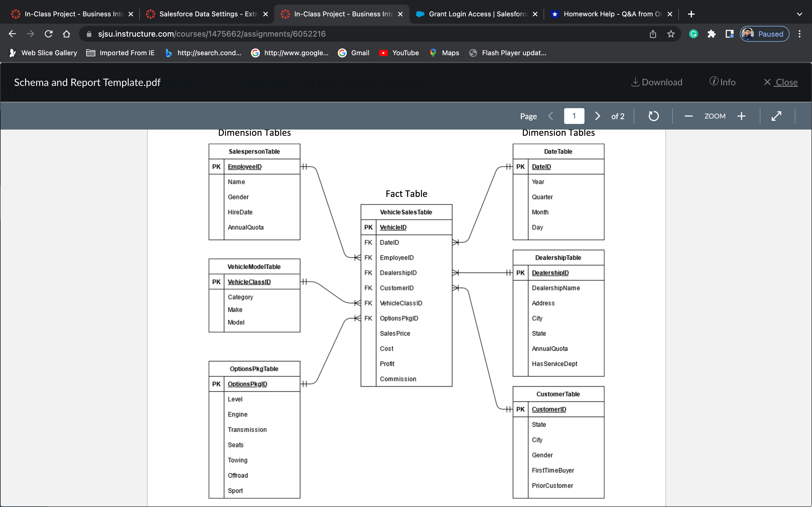Reload the current page
This screenshot has height=507, width=812.
click(49, 34)
